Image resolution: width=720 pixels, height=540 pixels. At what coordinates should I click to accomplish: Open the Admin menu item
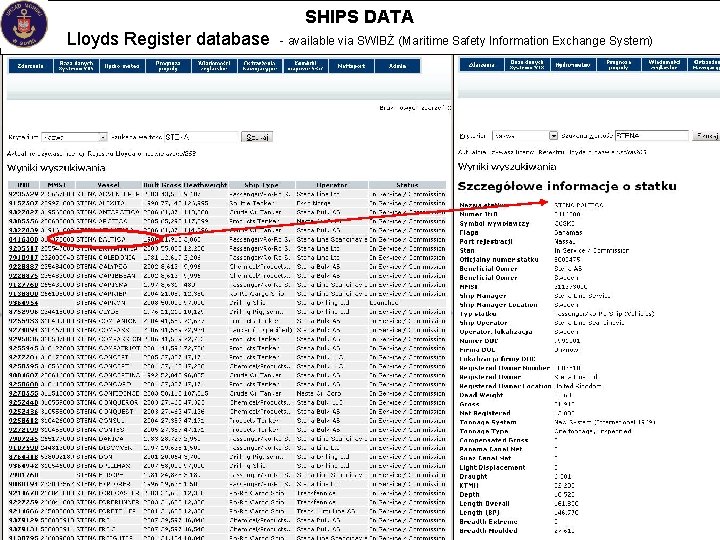398,66
